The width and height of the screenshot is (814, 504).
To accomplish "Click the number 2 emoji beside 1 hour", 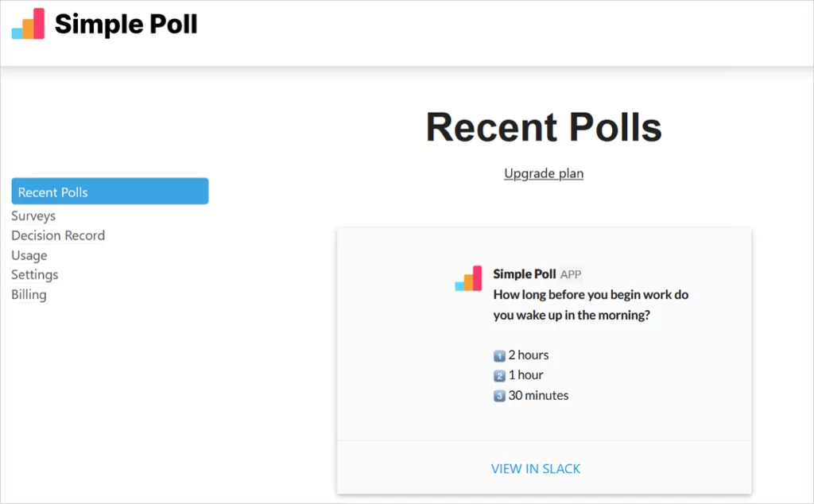I will click(499, 375).
